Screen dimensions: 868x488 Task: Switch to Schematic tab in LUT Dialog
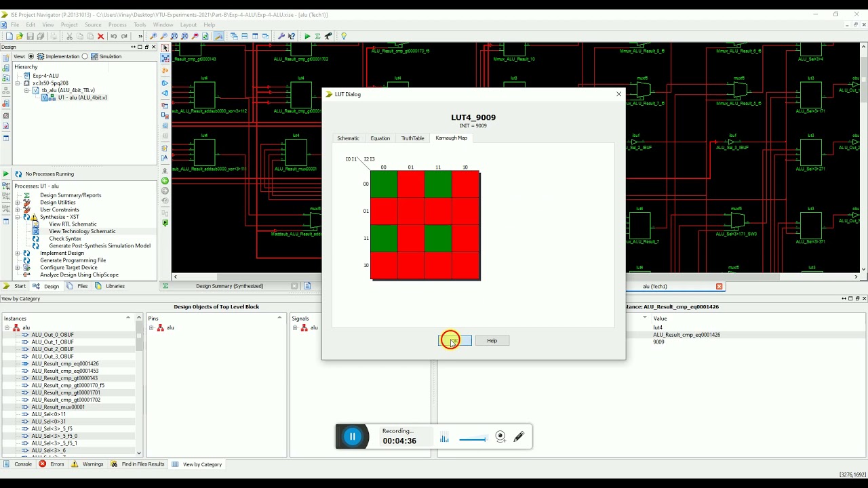[348, 138]
